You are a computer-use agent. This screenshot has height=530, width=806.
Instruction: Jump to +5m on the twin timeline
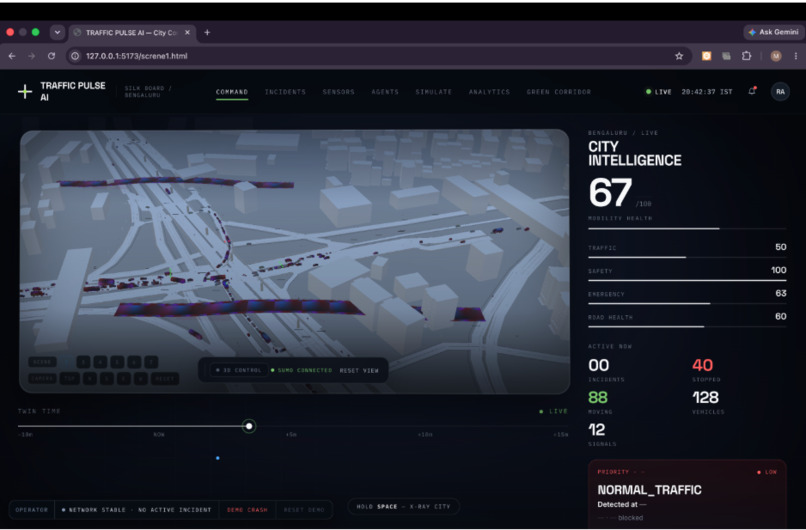(291, 435)
